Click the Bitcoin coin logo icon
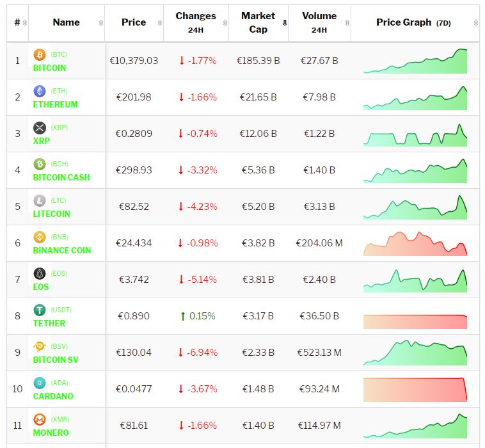Screen dimensions: 485x448 pos(40,55)
